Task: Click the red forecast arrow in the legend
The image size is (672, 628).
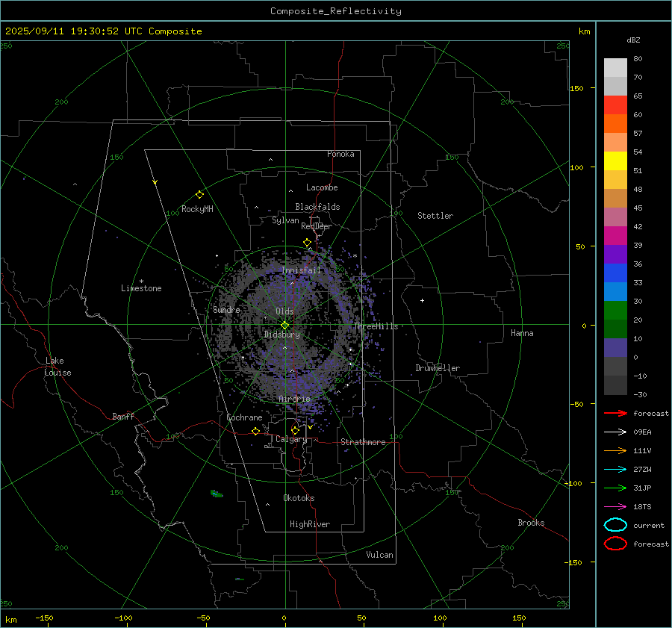Action: point(615,413)
